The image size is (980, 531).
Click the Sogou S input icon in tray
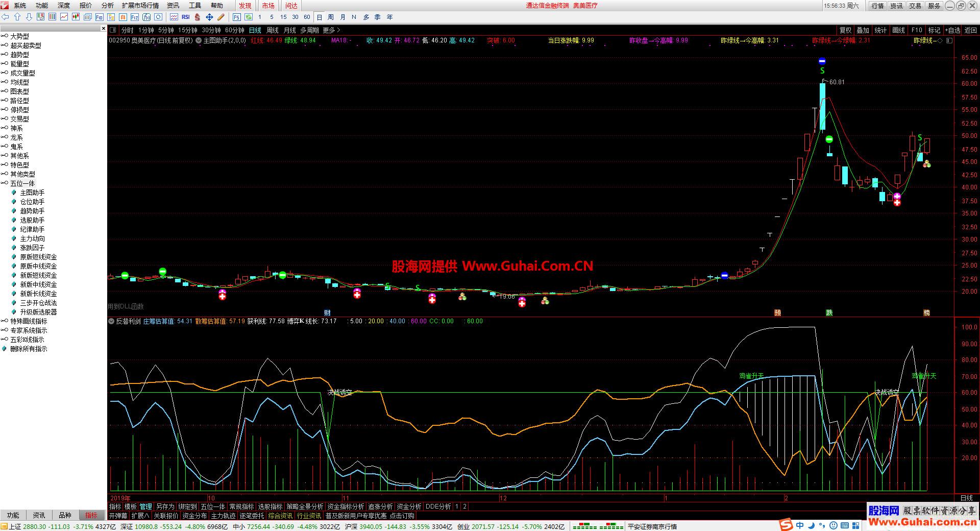pos(786,525)
